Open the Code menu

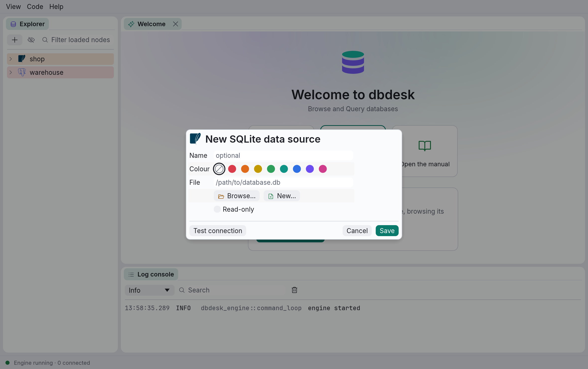click(x=35, y=6)
